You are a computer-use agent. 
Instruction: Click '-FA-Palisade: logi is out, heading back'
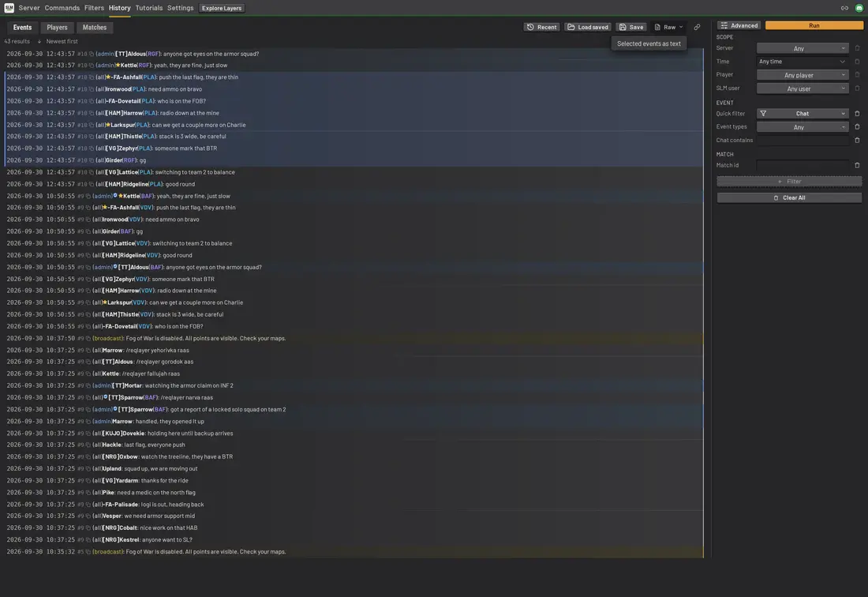coord(153,505)
